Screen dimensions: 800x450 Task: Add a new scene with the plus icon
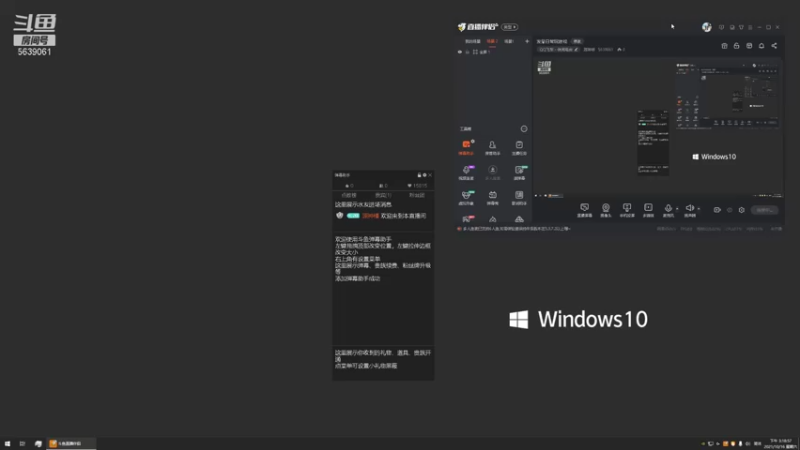pos(527,41)
